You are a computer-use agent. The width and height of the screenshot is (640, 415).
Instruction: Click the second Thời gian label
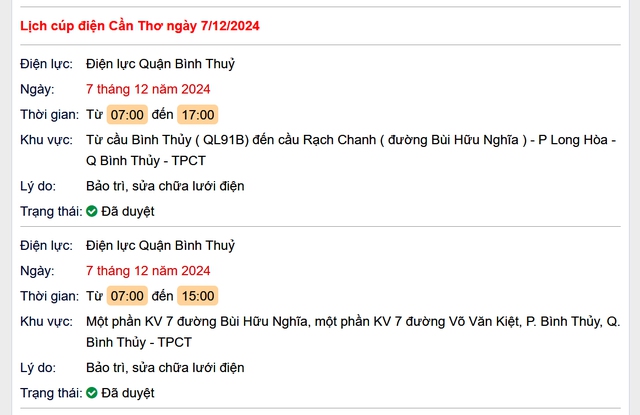pos(49,296)
